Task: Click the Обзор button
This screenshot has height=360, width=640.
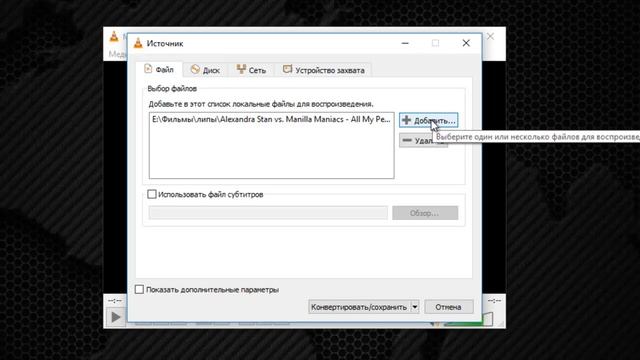Action: coord(425,213)
